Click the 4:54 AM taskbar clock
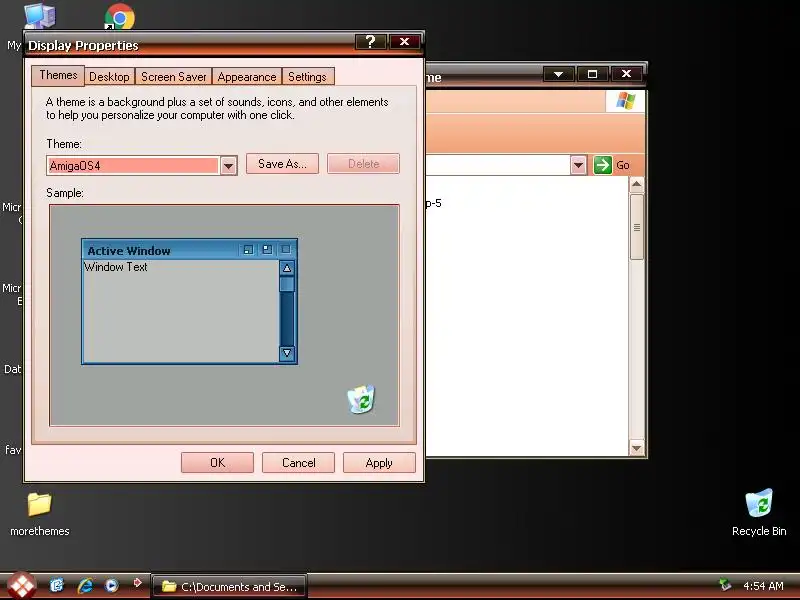The height and width of the screenshot is (600, 800). (763, 586)
